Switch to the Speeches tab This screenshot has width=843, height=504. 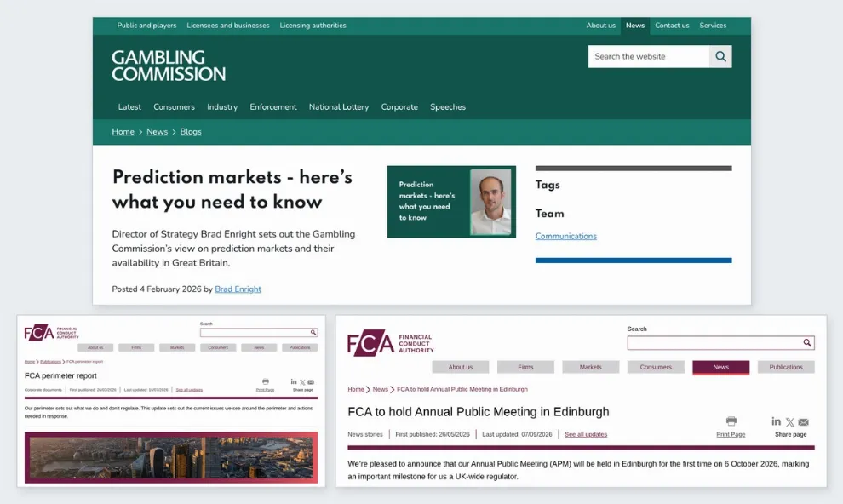[448, 107]
